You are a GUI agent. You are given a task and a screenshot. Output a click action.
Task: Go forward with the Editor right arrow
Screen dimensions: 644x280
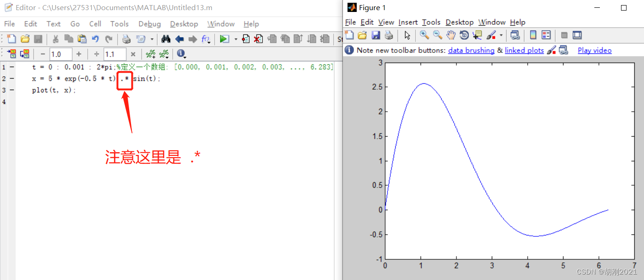tap(193, 39)
